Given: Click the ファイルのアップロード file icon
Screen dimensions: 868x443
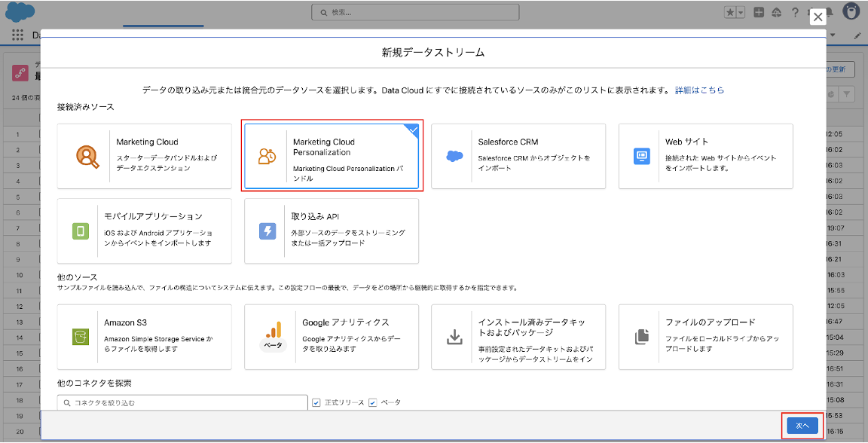Looking at the screenshot, I should pos(642,337).
